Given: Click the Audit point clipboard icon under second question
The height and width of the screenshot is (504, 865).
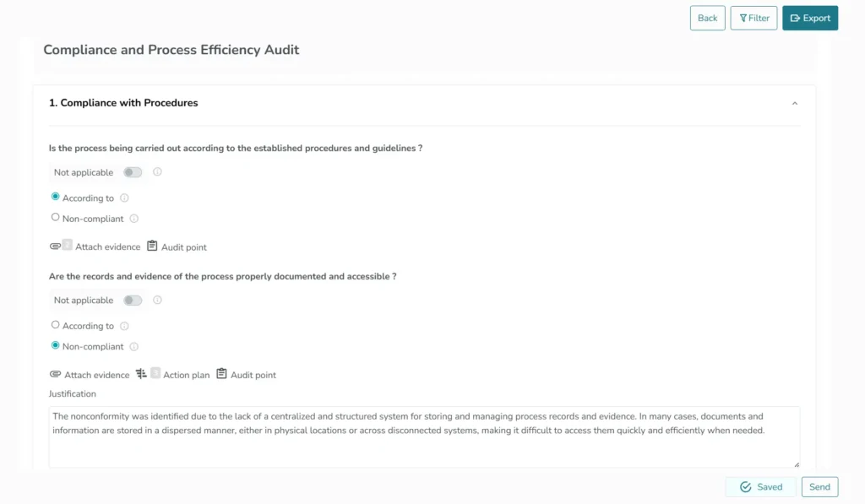Looking at the screenshot, I should (x=221, y=374).
